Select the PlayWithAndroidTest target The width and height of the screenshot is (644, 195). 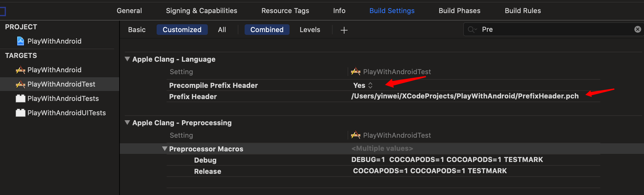pos(60,84)
